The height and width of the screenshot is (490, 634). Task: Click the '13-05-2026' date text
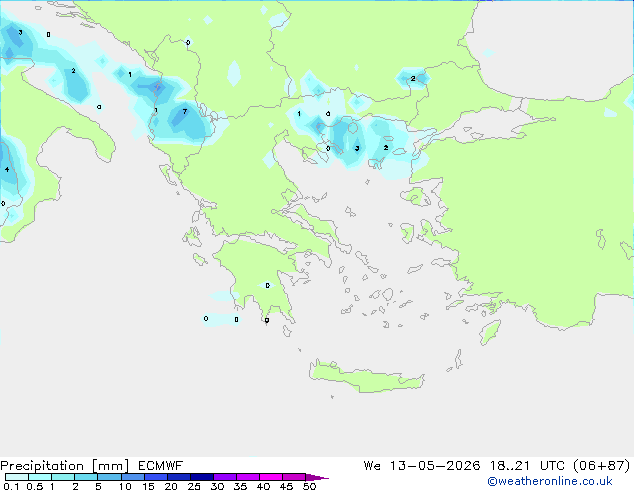(435, 466)
